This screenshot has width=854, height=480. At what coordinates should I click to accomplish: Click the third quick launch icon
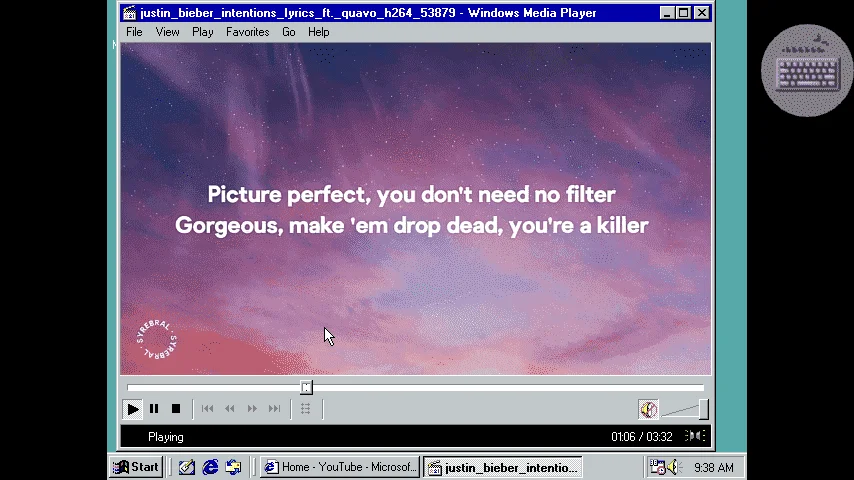coord(234,467)
